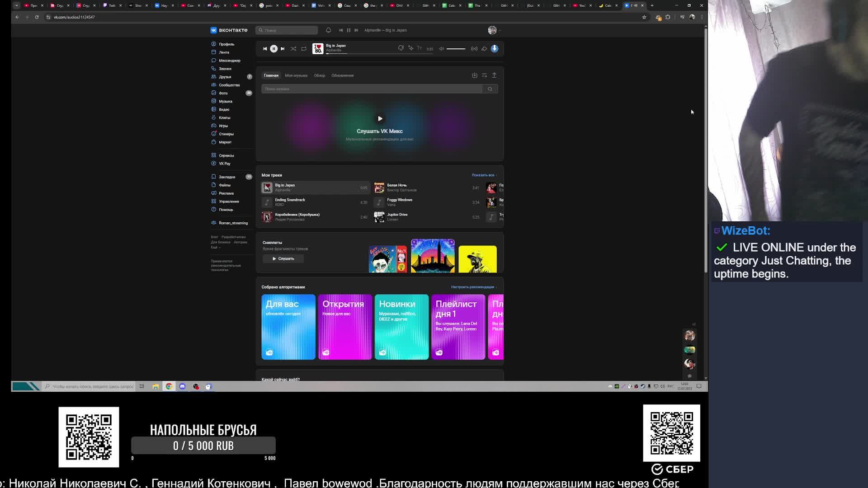Click the dislike icon in player
Viewport: 868px width, 488px height.
401,48
